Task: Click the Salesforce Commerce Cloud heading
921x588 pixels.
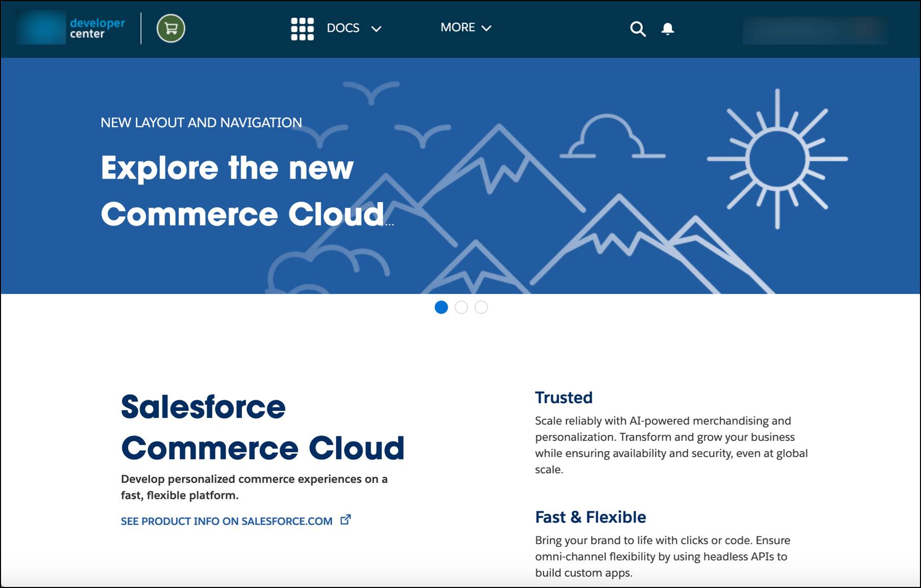Action: [x=262, y=427]
